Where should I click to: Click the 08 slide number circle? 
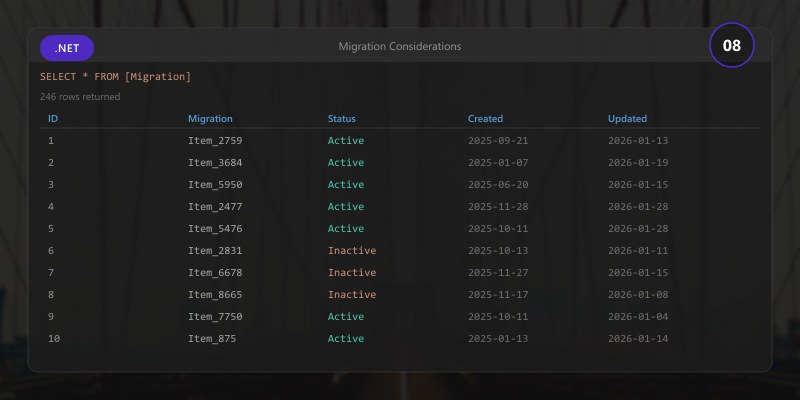click(732, 45)
